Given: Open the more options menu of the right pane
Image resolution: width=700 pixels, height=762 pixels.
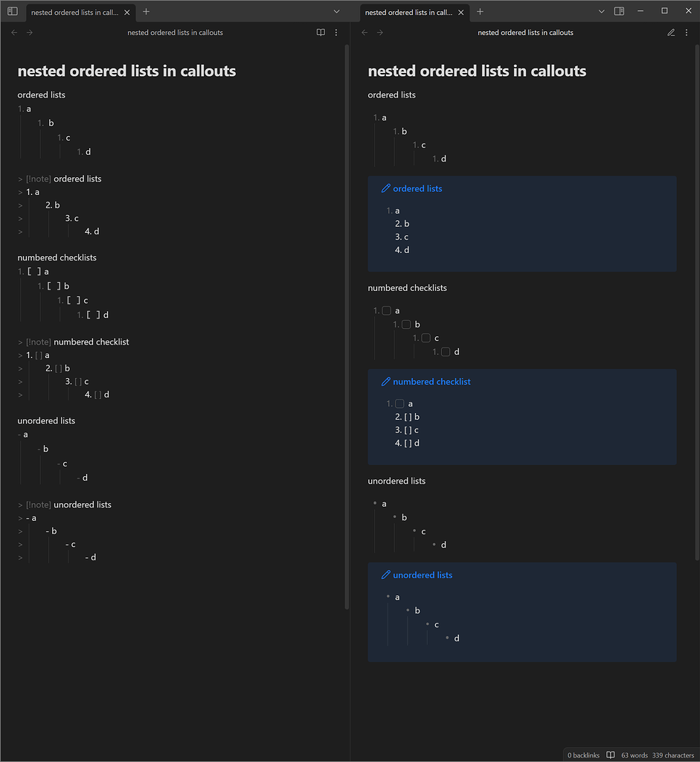Looking at the screenshot, I should 687,32.
